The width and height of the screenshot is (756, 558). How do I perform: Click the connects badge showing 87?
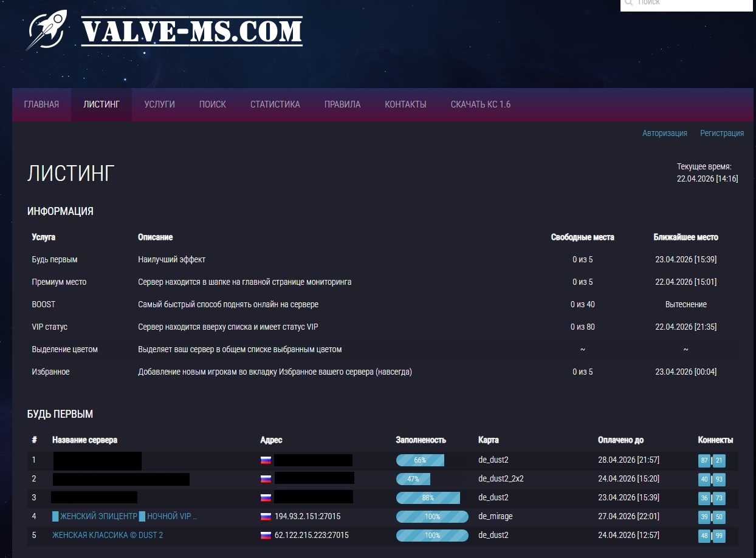pyautogui.click(x=704, y=461)
